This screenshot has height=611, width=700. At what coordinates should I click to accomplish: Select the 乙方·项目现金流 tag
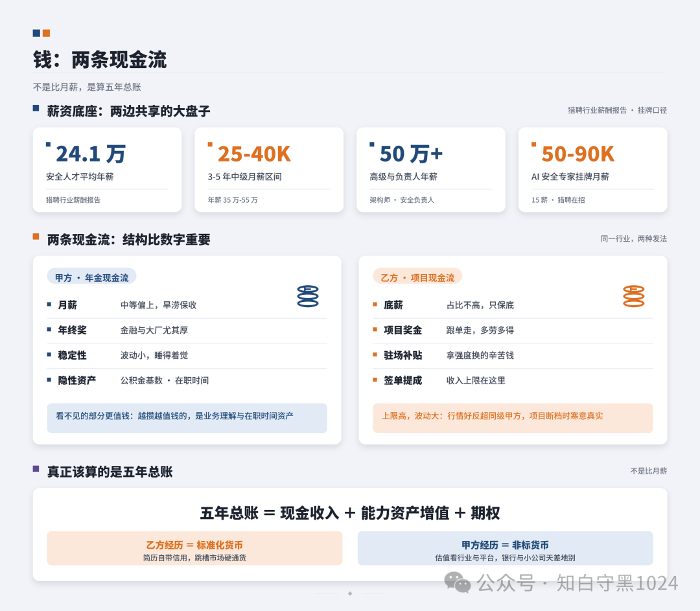click(x=417, y=277)
